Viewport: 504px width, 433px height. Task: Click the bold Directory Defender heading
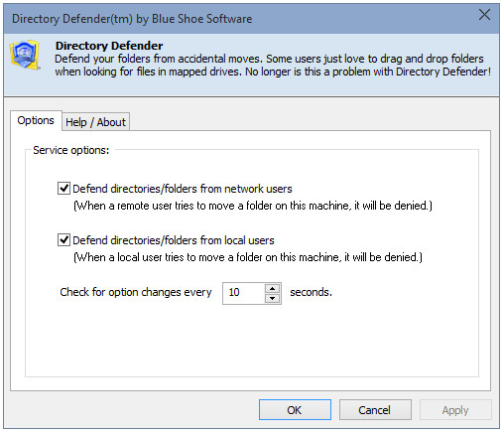[109, 46]
